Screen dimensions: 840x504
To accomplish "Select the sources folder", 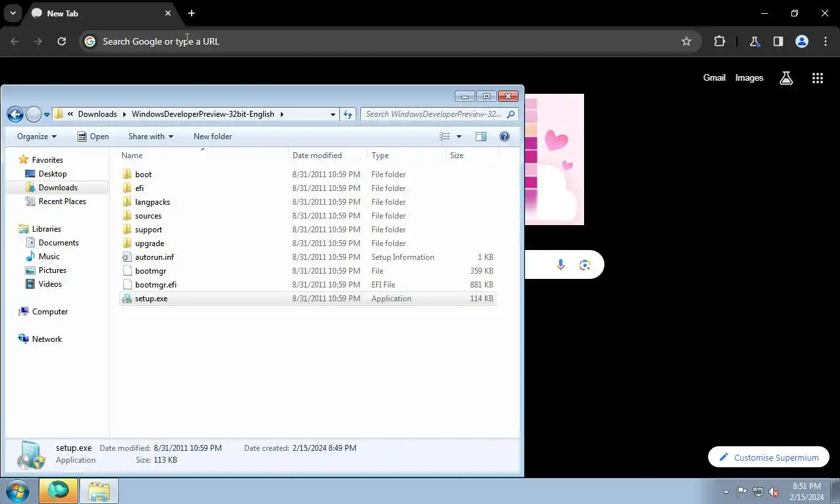I will pyautogui.click(x=148, y=216).
